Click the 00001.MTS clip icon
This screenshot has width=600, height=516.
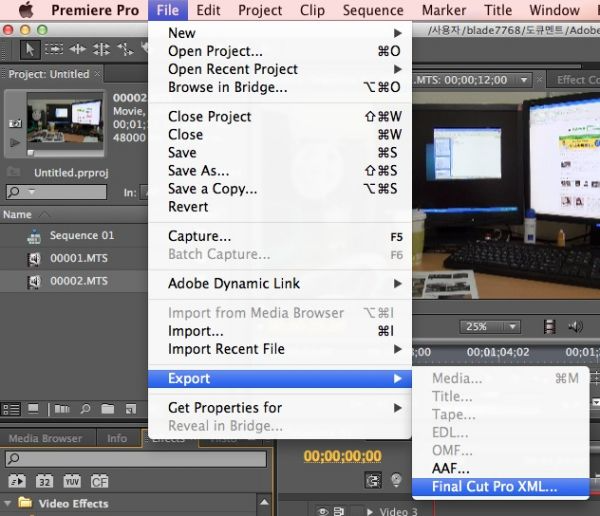[x=34, y=259]
